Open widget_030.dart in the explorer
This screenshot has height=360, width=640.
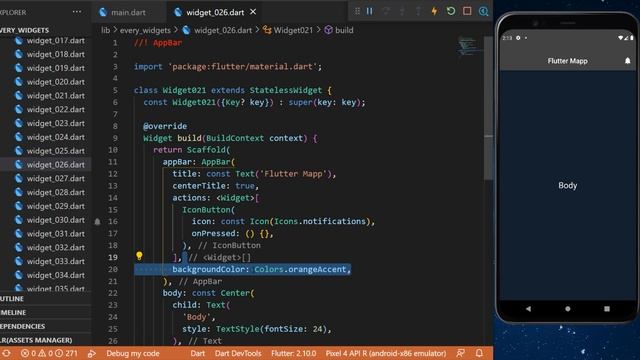pos(56,220)
